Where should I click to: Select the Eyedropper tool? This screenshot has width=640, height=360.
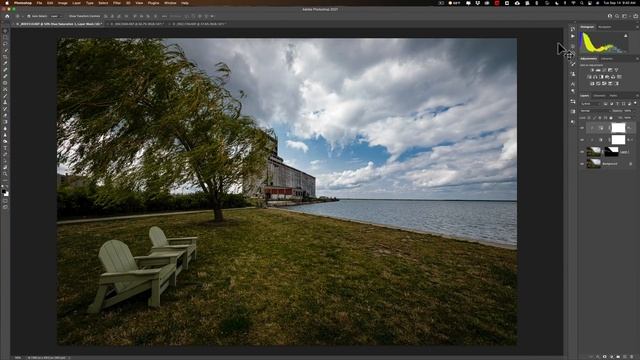[x=5, y=63]
